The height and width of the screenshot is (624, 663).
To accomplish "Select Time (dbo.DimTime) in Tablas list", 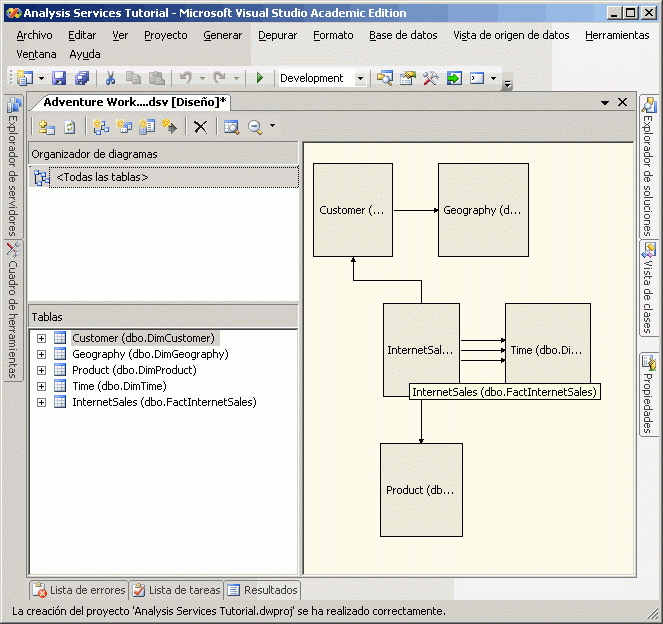I will coord(119,386).
